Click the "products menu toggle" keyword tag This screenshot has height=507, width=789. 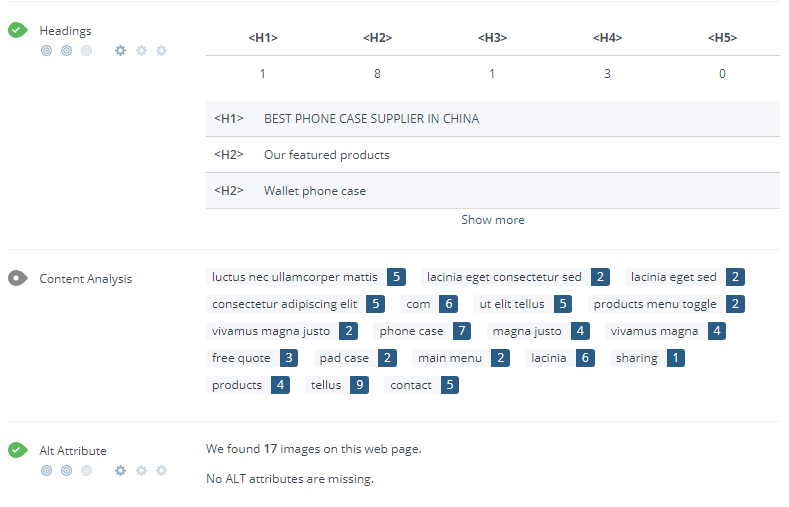point(655,304)
